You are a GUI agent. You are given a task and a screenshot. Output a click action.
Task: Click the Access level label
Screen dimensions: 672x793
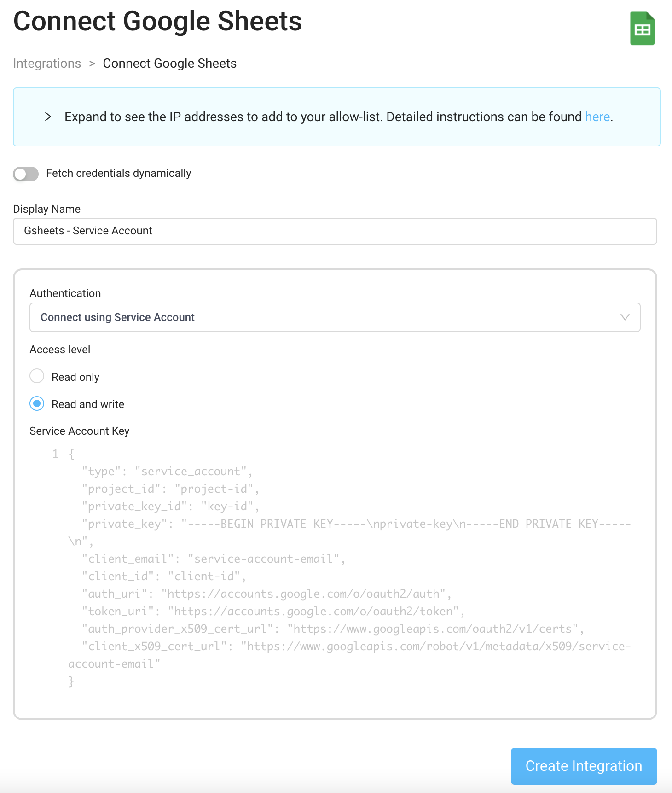tap(60, 349)
